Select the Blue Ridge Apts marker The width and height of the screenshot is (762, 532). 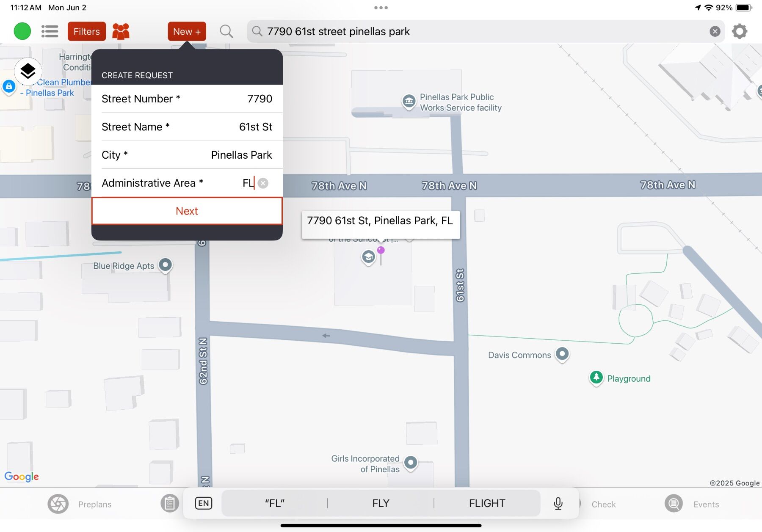coord(166,265)
